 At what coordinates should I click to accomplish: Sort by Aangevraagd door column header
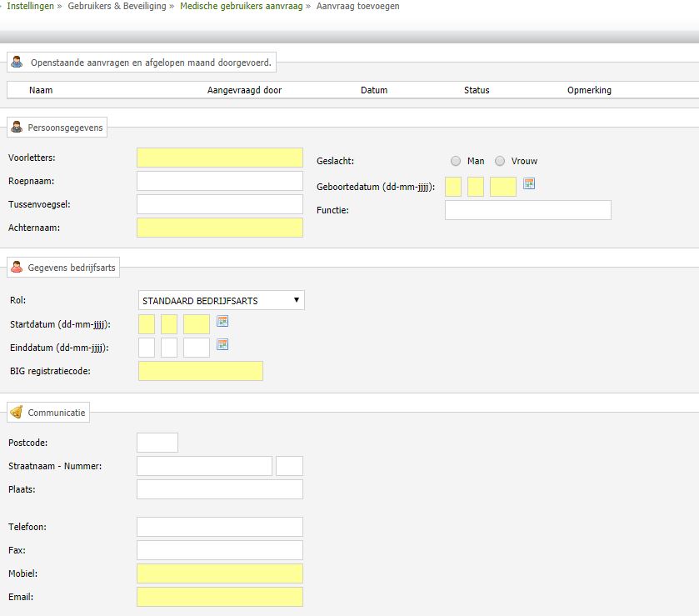tap(244, 90)
